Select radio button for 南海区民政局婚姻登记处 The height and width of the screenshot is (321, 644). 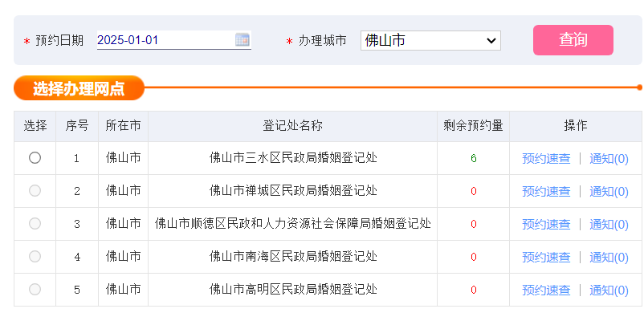(35, 257)
